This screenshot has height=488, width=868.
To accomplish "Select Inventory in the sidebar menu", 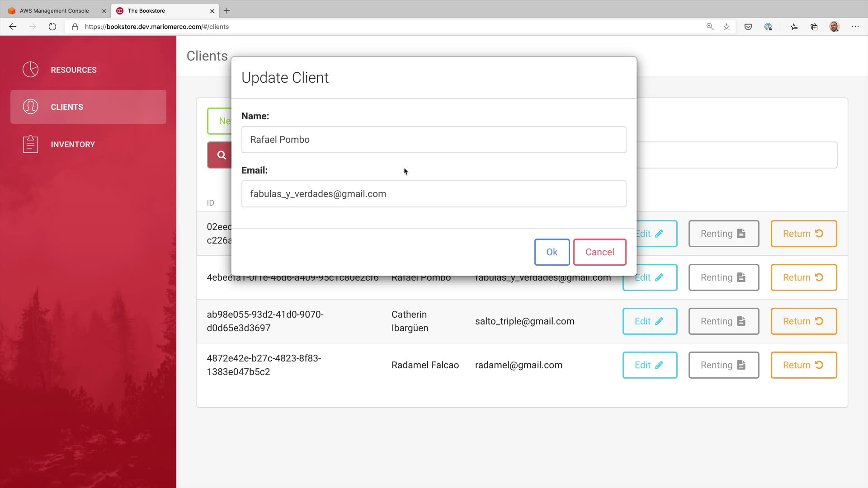I will [x=73, y=145].
